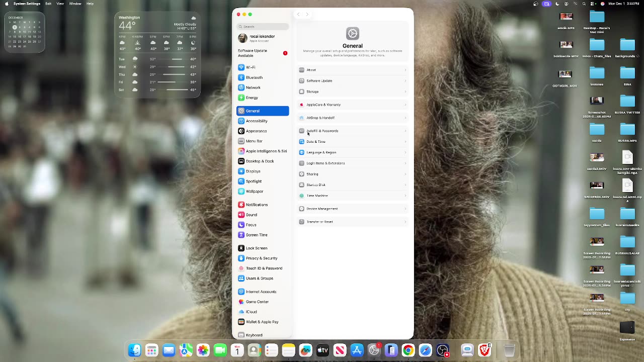Click the menu bar date and time
This screenshot has height=362, width=644.
(623, 4)
